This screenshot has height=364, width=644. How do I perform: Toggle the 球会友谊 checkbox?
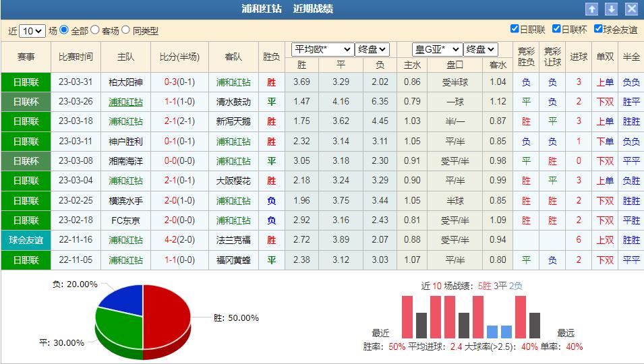coord(598,29)
